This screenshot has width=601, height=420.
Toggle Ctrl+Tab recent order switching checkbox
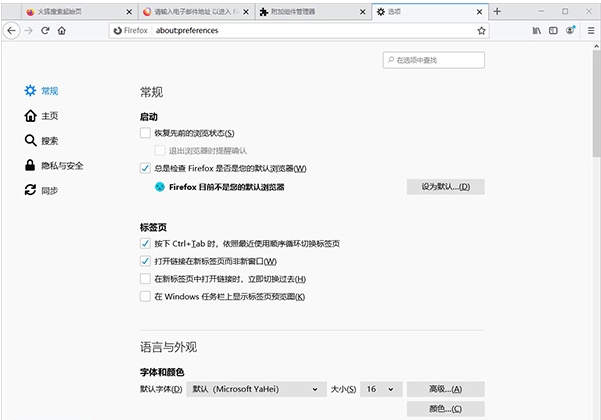tap(145, 243)
